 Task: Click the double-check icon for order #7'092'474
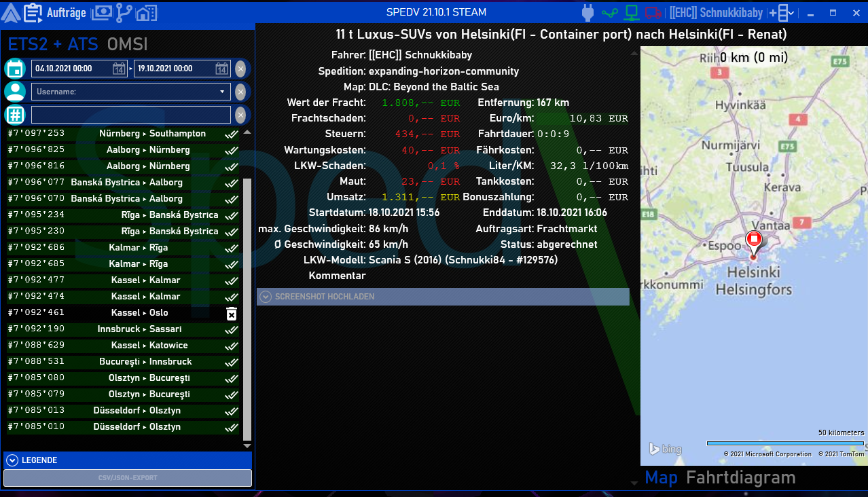click(232, 297)
